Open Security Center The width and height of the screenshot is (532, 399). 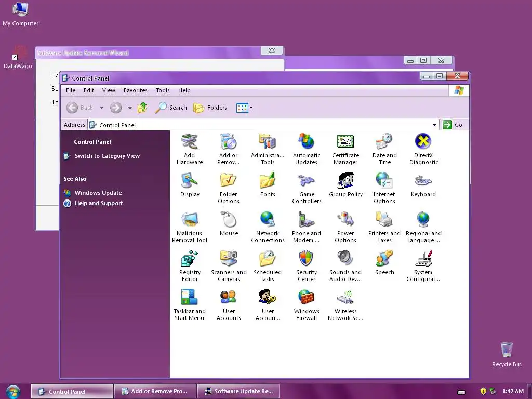click(307, 267)
